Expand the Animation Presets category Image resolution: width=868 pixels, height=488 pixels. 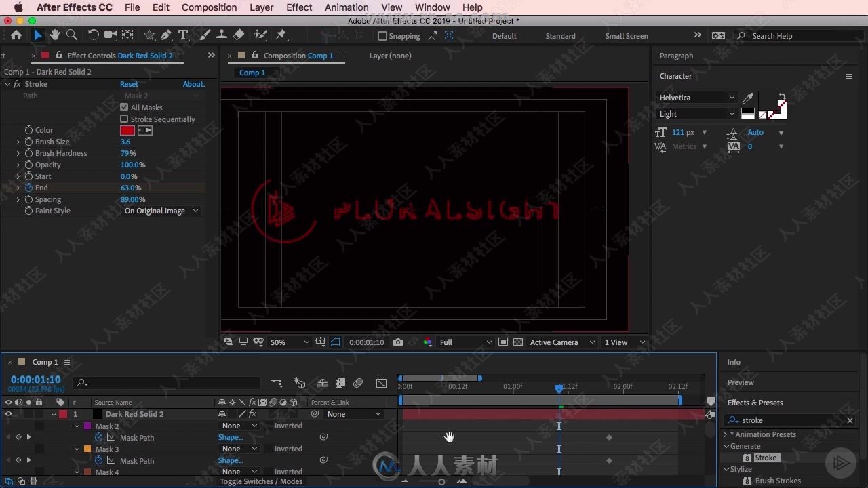pos(726,434)
